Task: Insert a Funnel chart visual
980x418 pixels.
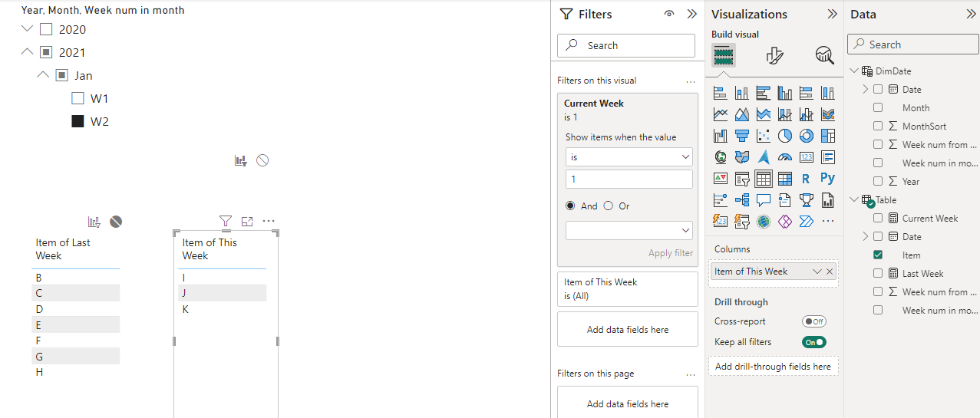Action: tap(741, 136)
